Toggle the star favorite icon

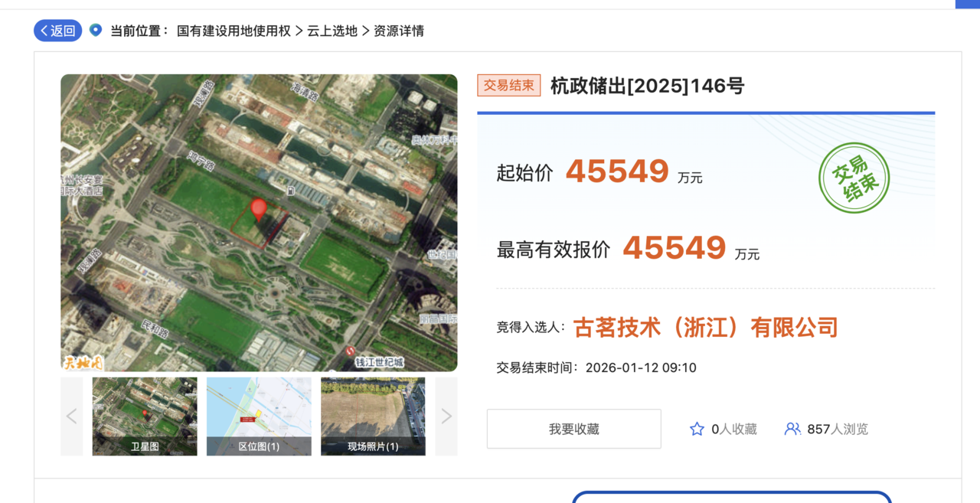point(697,430)
